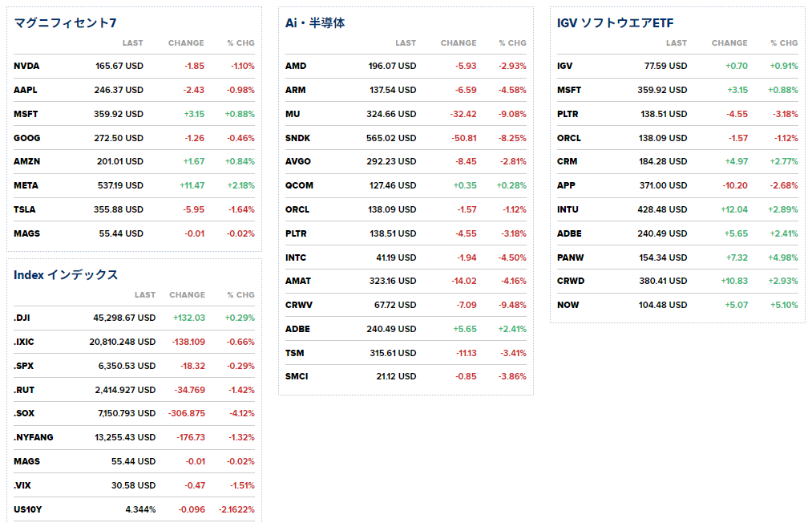Viewport: 812px width, 523px height.
Task: Select AMD ticker symbol
Action: pos(296,66)
